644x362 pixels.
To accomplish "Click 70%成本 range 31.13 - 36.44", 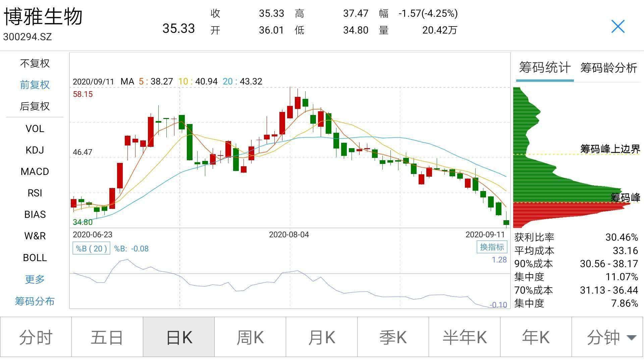I will (x=609, y=290).
